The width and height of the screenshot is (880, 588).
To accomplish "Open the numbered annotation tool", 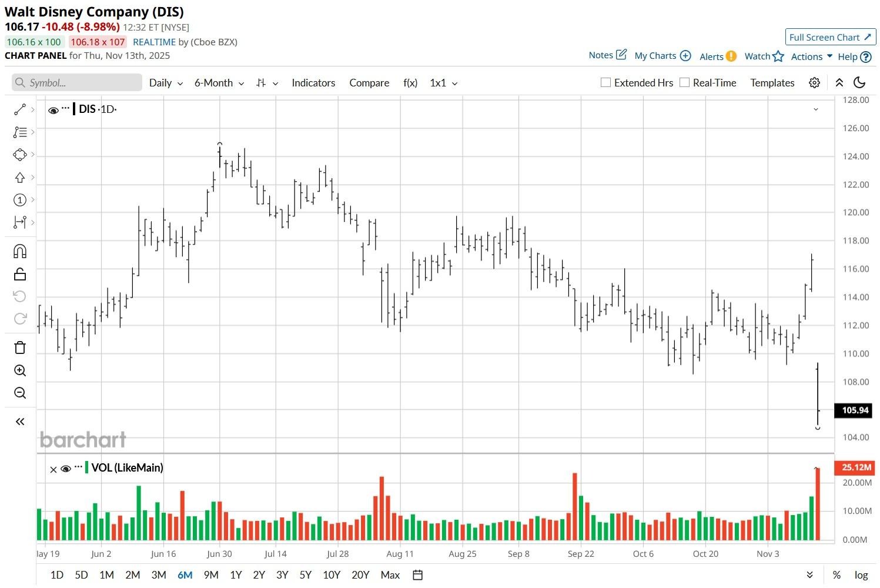I will [19, 200].
